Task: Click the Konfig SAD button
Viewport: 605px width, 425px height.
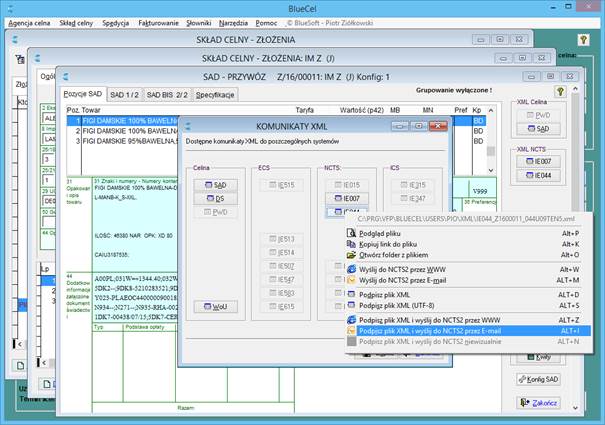Action: [x=538, y=379]
